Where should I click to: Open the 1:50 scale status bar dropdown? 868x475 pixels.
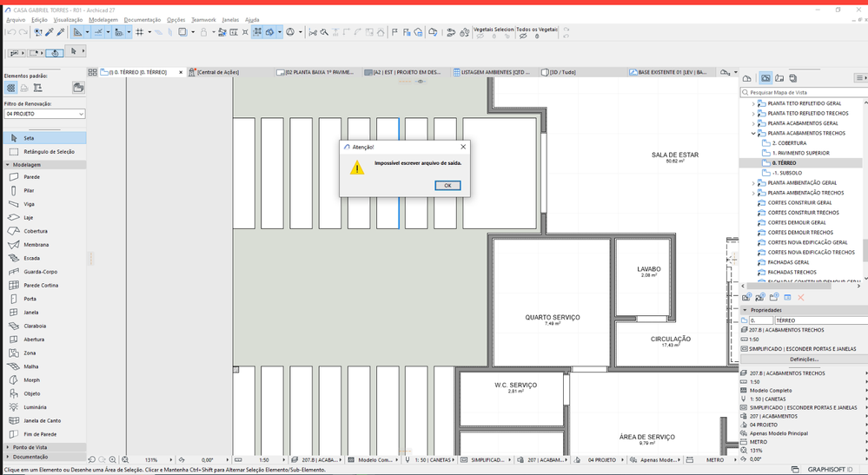[x=264, y=459]
